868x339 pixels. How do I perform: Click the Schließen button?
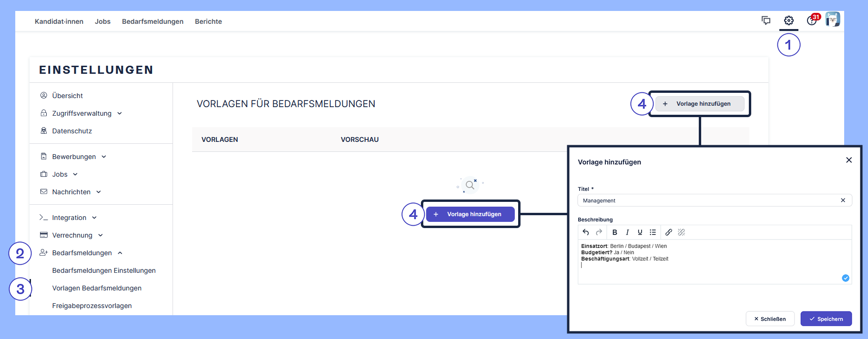click(x=770, y=319)
